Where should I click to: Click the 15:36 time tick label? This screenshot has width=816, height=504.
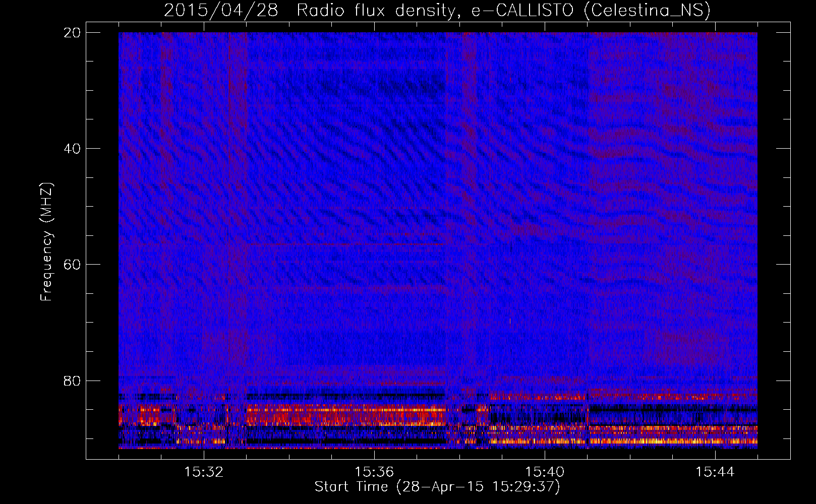pyautogui.click(x=374, y=472)
